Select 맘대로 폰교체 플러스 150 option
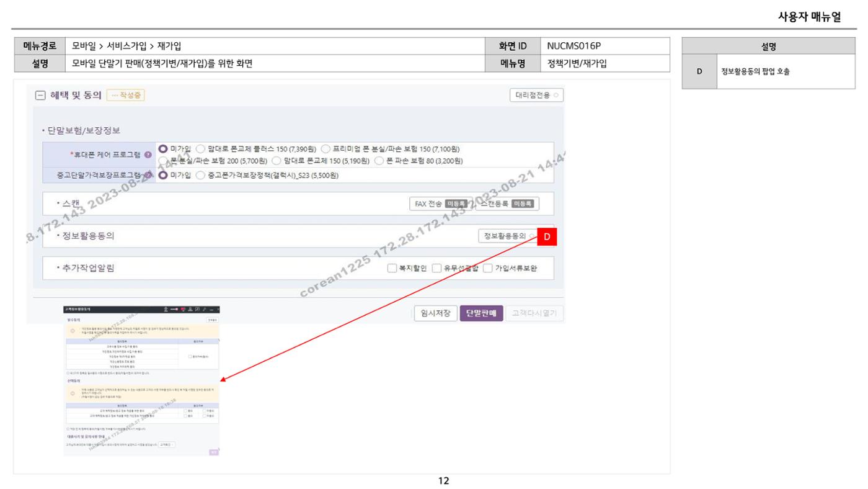 tap(200, 149)
